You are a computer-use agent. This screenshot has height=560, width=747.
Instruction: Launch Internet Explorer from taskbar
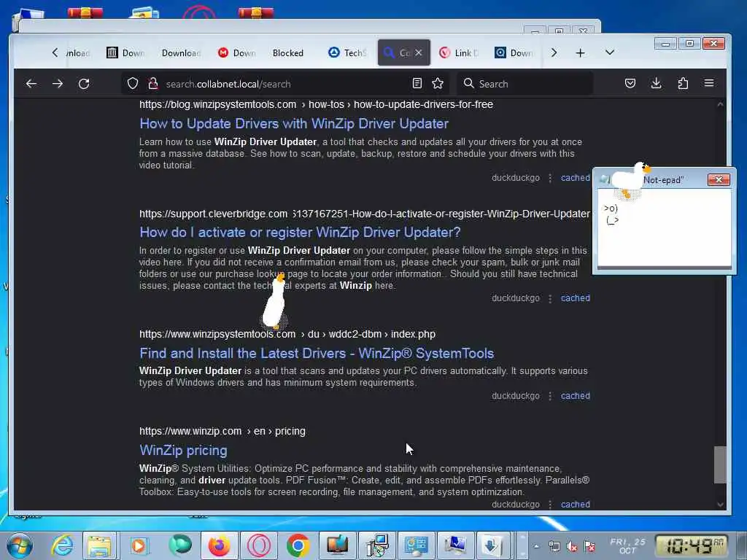click(63, 545)
